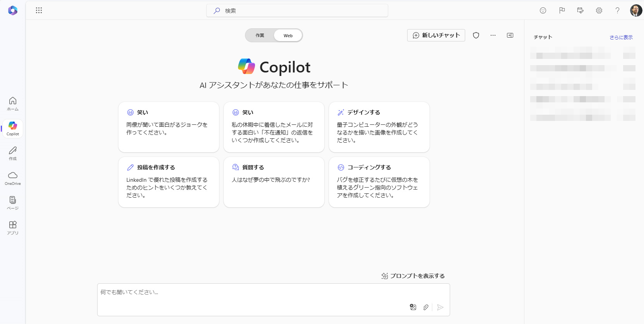Switch to the 作業 mode
The height and width of the screenshot is (324, 644).
(x=260, y=35)
